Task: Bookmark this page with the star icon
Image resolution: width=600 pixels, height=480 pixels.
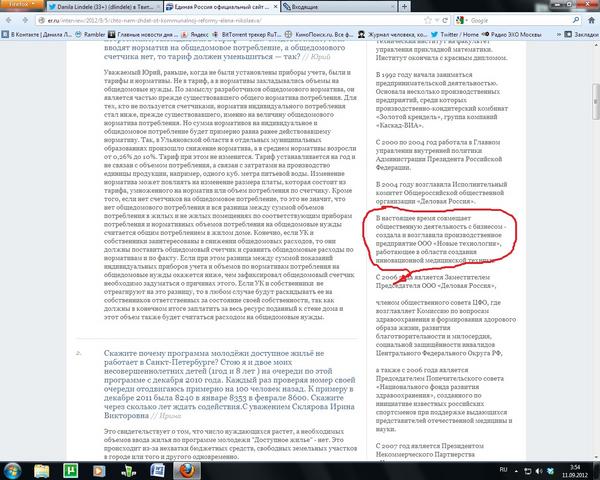Action: point(427,20)
